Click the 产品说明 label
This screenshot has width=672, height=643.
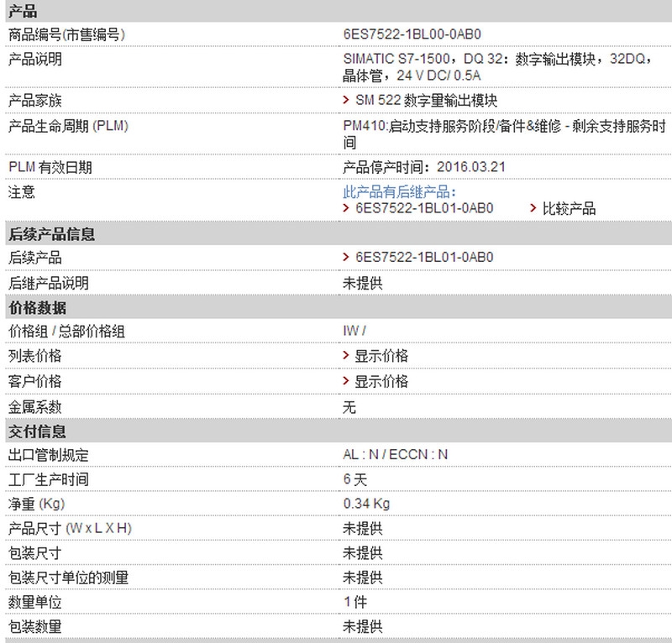point(34,59)
